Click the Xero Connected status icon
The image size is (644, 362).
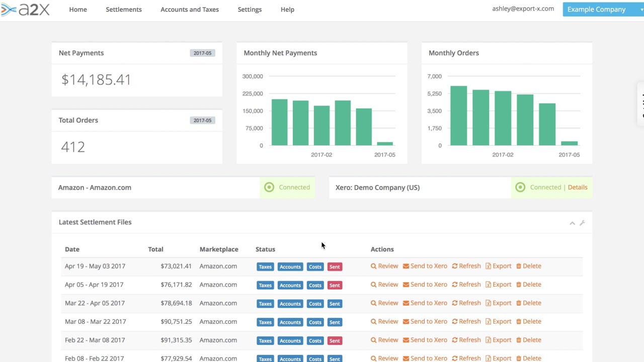(520, 187)
